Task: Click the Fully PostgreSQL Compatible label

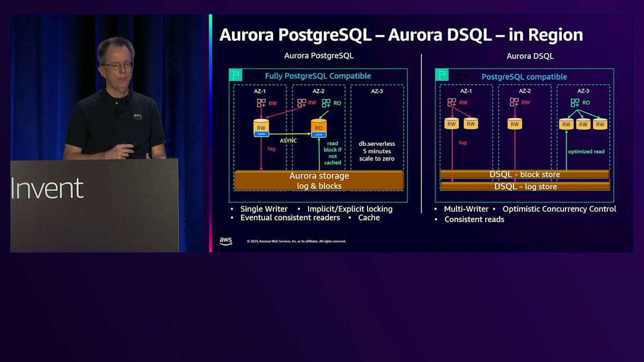Action: point(318,76)
